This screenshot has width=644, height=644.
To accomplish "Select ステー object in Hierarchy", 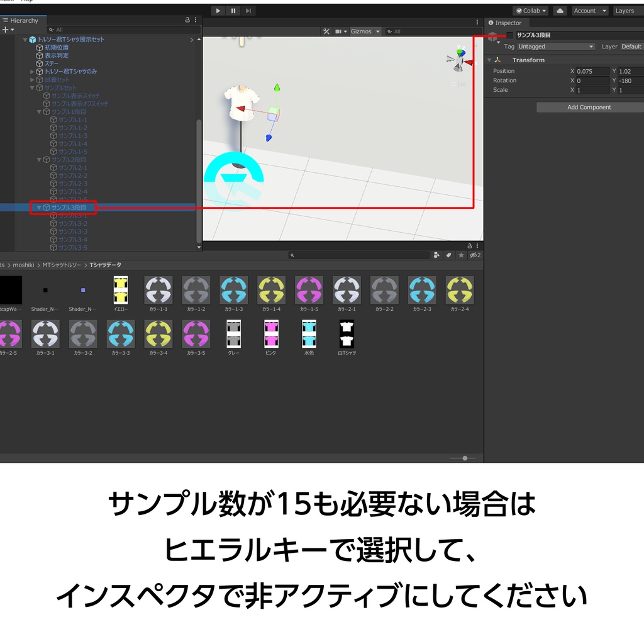I will pos(52,64).
